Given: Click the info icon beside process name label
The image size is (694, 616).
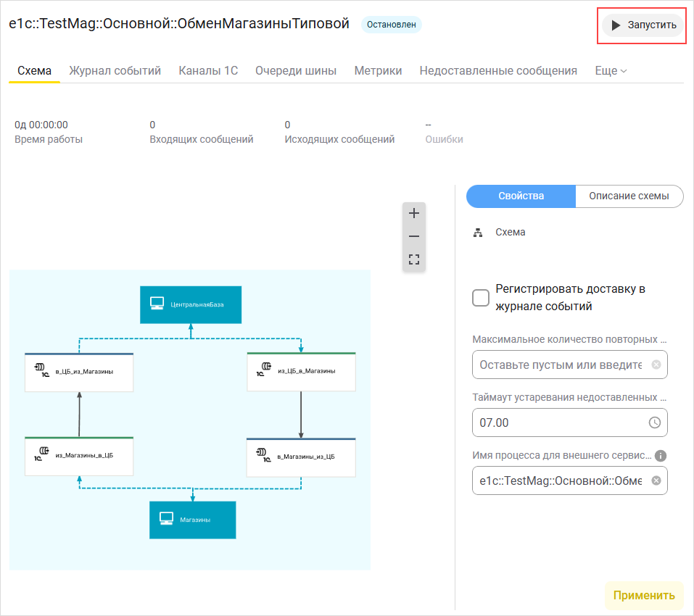Looking at the screenshot, I should 660,456.
